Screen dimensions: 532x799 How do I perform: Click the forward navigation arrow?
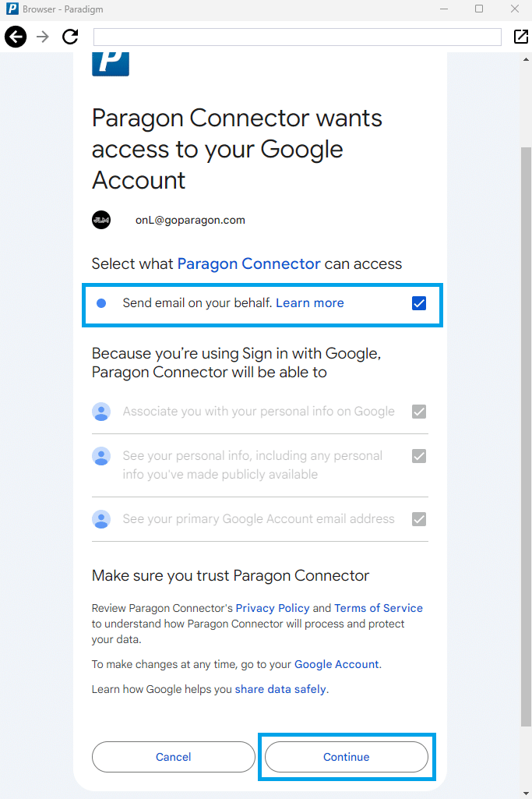point(43,37)
